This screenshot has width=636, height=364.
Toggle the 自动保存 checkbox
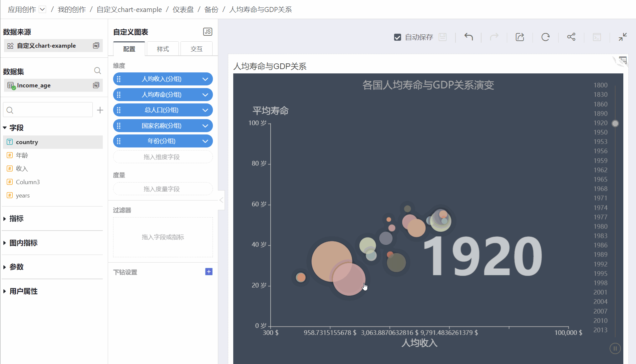coord(397,37)
